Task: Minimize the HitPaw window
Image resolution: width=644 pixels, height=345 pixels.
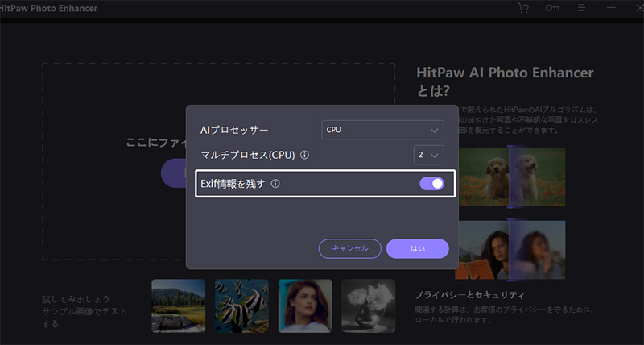Action: point(611,8)
